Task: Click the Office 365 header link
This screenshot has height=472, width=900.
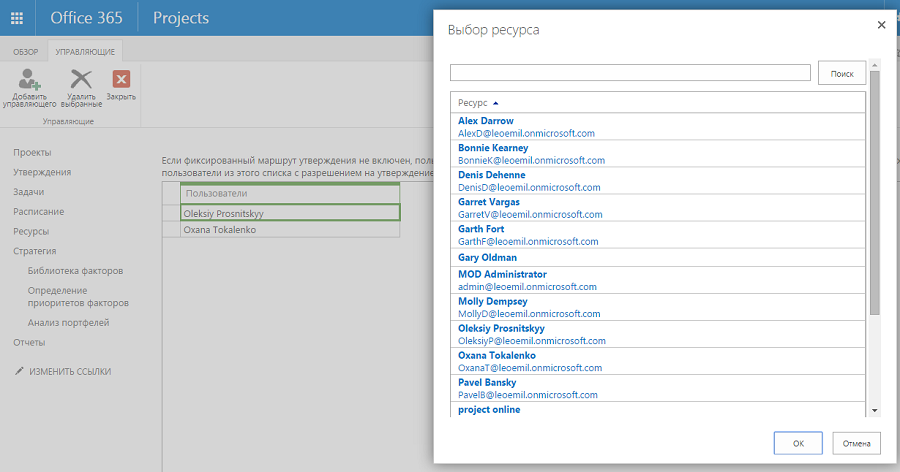Action: [86, 18]
